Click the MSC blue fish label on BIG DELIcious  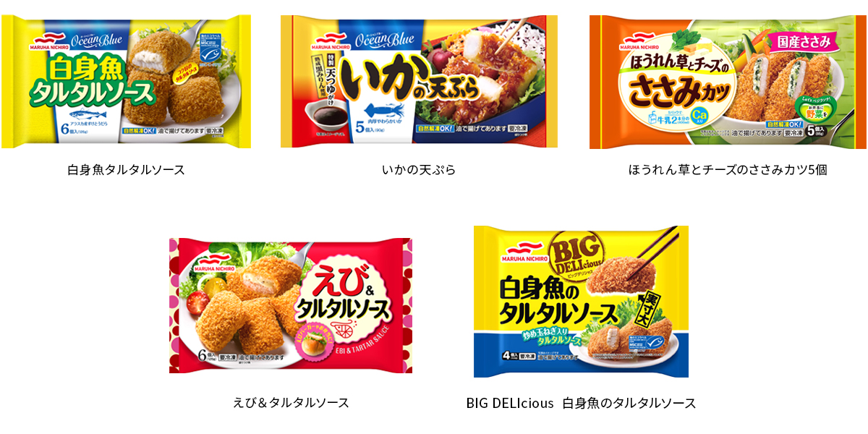point(656,341)
